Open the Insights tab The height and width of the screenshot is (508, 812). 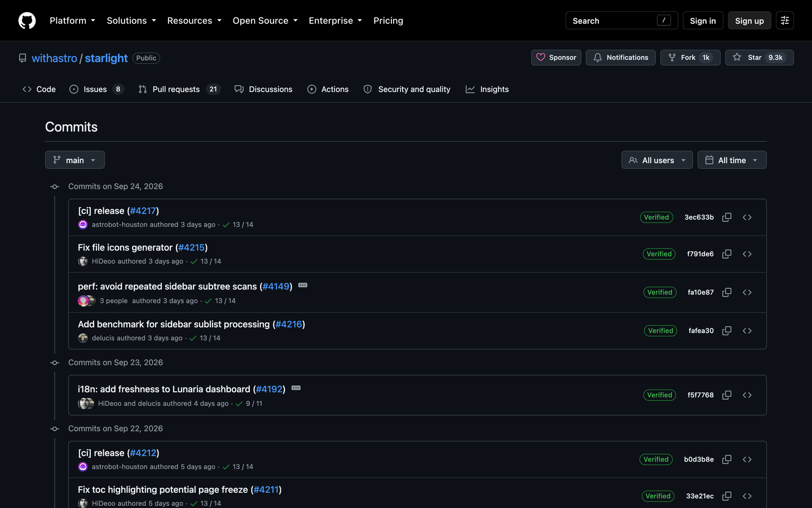click(487, 89)
